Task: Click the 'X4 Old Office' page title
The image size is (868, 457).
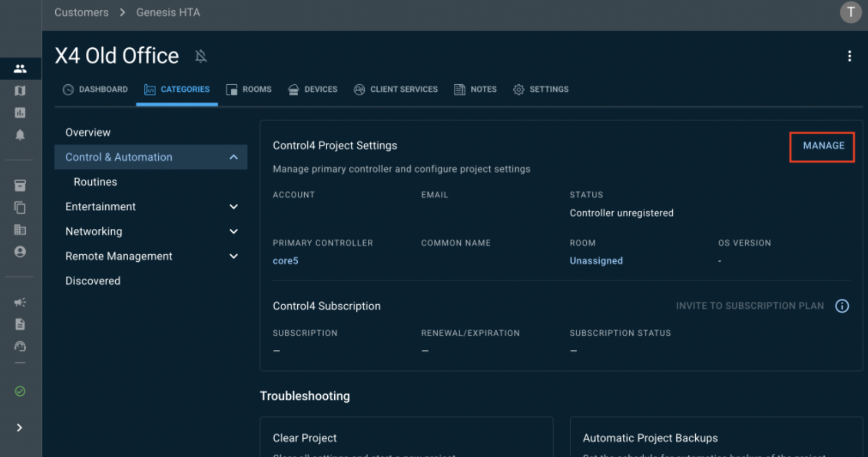Action: (x=117, y=56)
